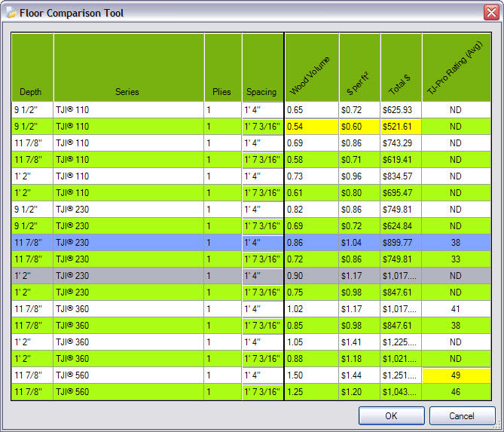Click the wood volume 1.50 cell
The image size is (504, 432).
point(311,375)
